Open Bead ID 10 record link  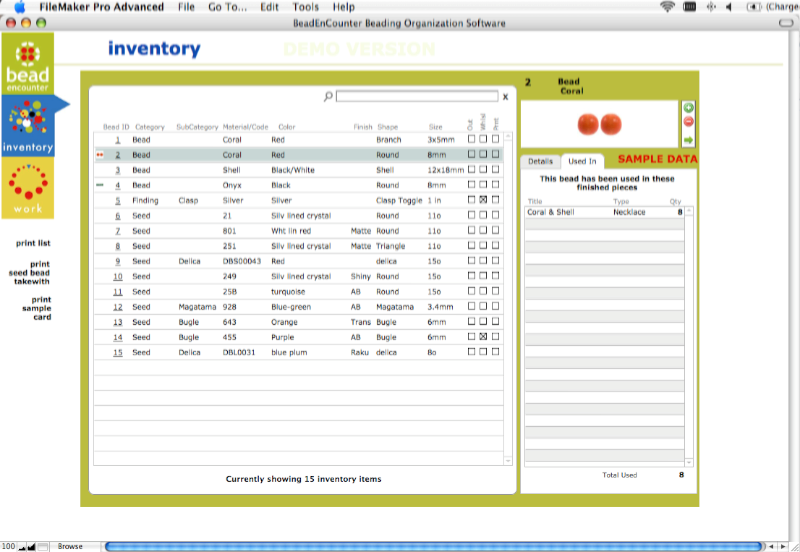coord(118,277)
